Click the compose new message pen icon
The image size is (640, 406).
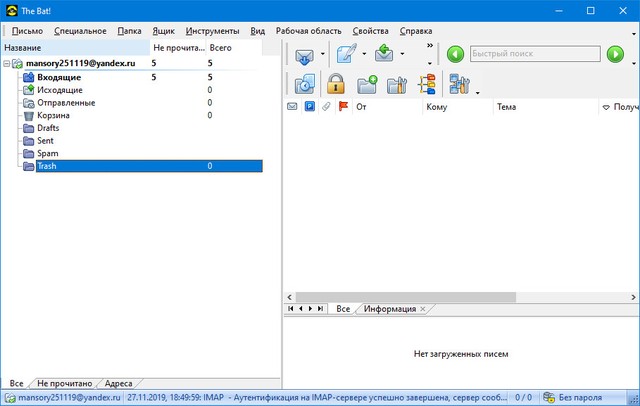pos(346,54)
